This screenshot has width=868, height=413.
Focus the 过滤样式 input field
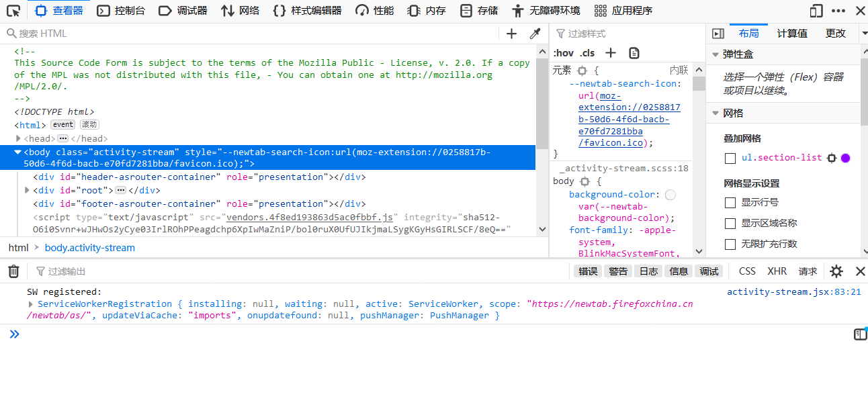(628, 34)
